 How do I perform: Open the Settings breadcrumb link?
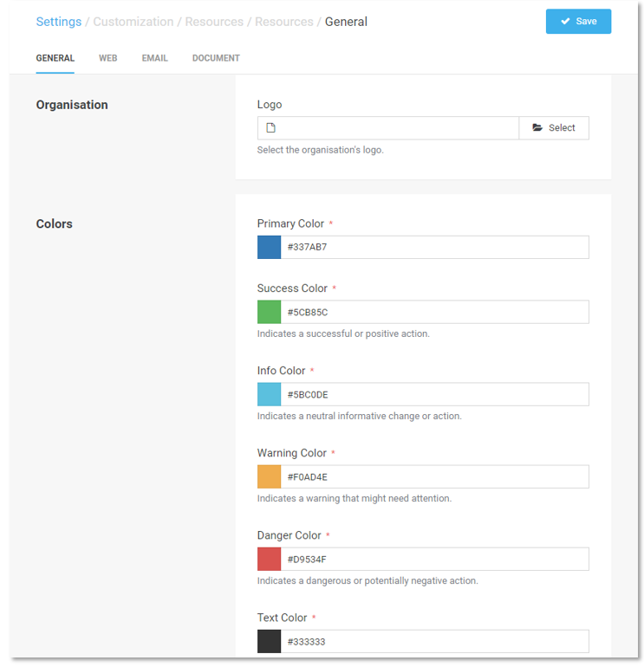click(x=58, y=22)
